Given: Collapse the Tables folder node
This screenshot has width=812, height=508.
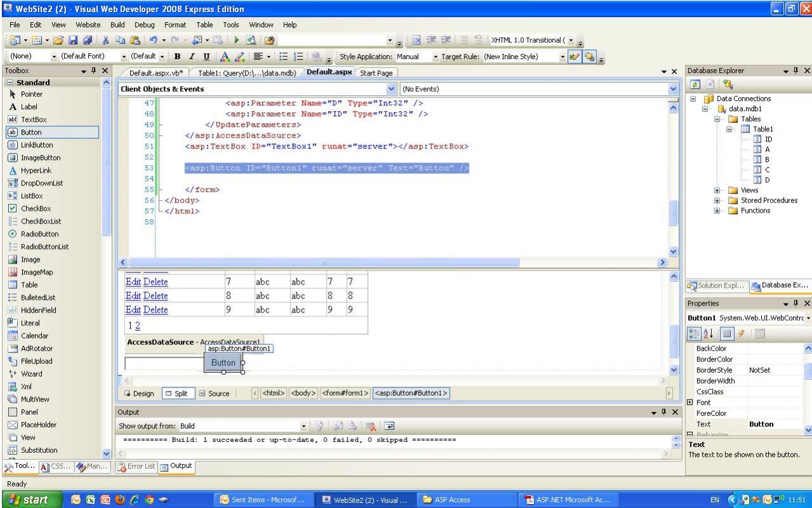Looking at the screenshot, I should tap(717, 119).
